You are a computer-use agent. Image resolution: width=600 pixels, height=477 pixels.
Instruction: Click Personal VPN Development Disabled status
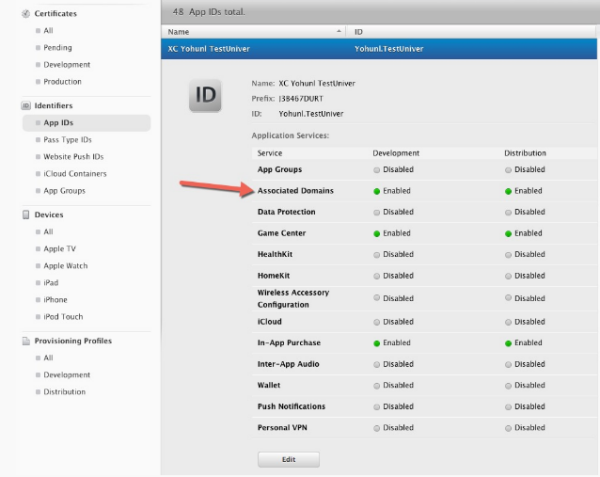[393, 428]
